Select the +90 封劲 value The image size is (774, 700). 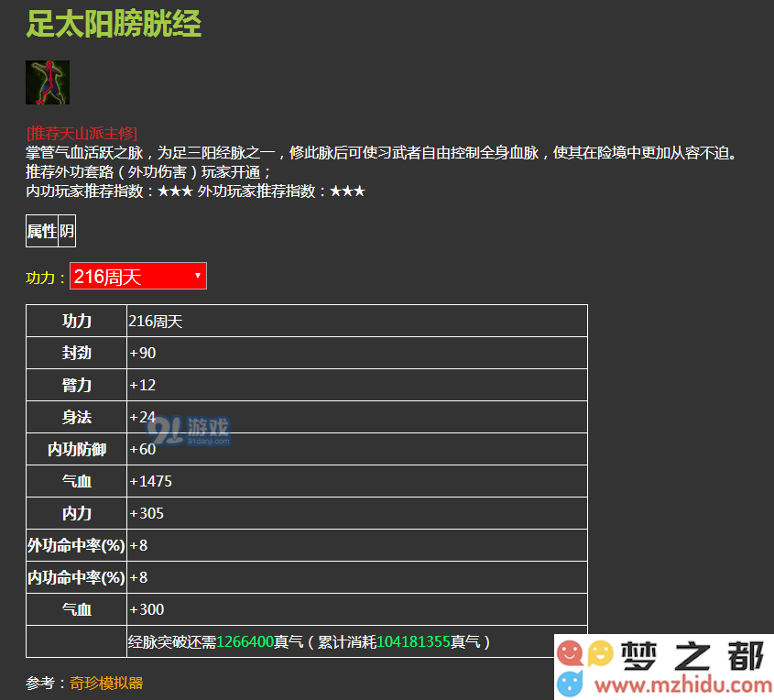[143, 353]
